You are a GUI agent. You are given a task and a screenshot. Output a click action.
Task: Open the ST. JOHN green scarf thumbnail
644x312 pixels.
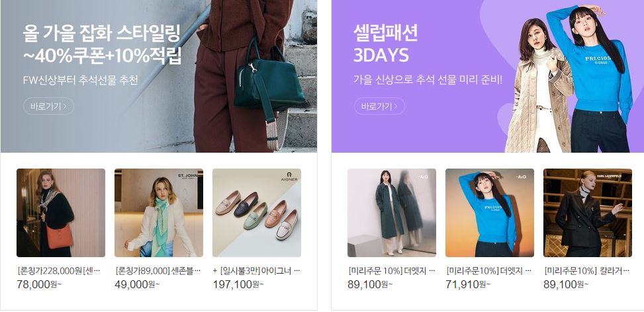pyautogui.click(x=159, y=213)
